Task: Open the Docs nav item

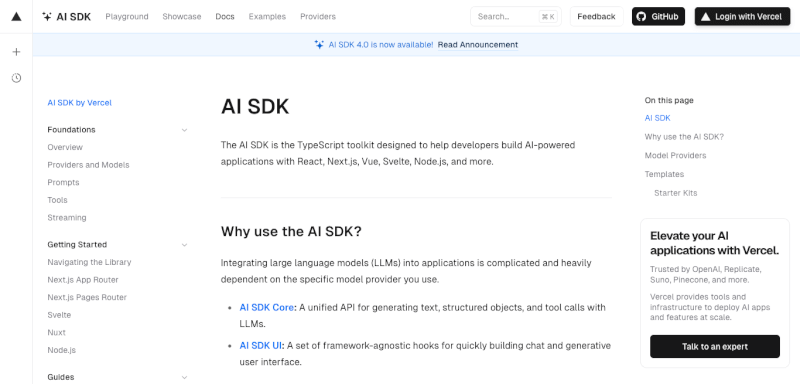Action: coord(225,16)
